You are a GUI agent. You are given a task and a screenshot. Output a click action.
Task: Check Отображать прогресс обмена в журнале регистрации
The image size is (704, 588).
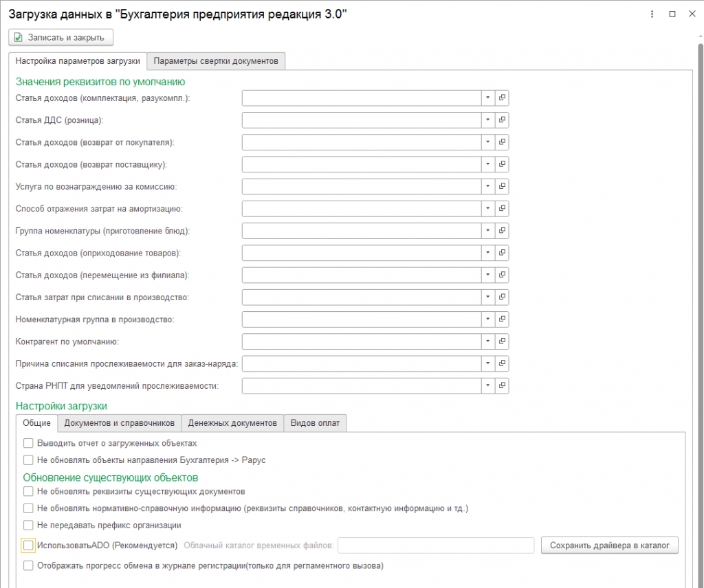click(28, 565)
